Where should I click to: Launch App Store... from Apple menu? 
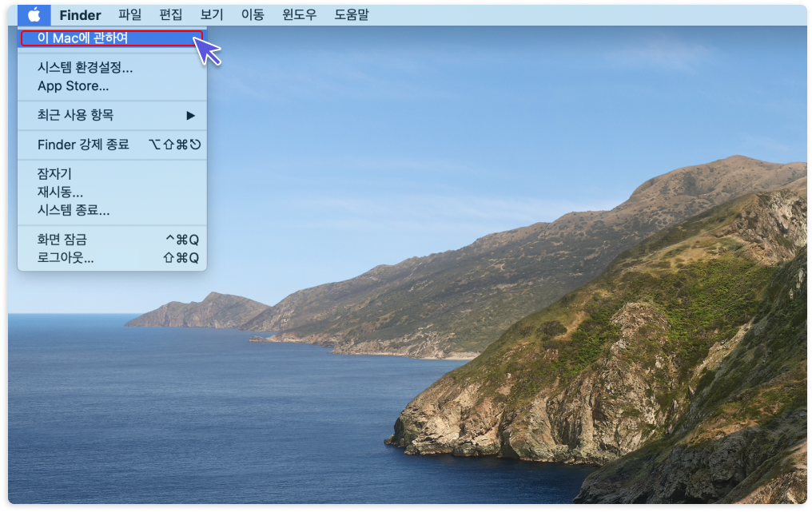click(112, 86)
